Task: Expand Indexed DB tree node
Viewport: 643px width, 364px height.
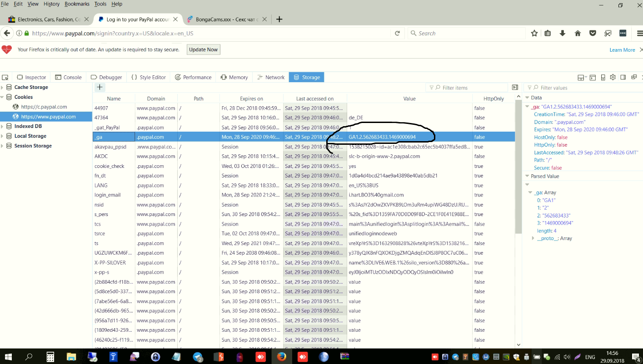Action: [2, 126]
